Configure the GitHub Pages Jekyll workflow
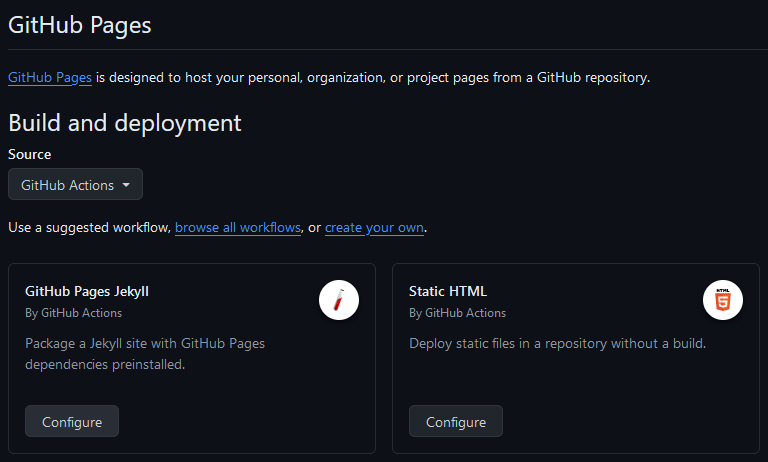 pyautogui.click(x=72, y=421)
